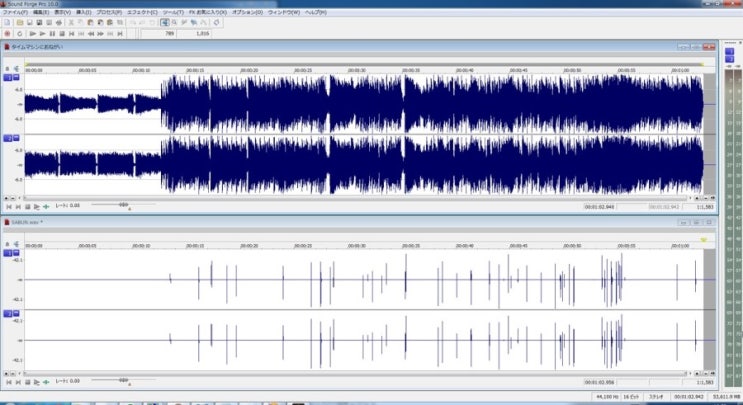Open the ファイル(F) menu
This screenshot has width=743, height=405.
14,12
